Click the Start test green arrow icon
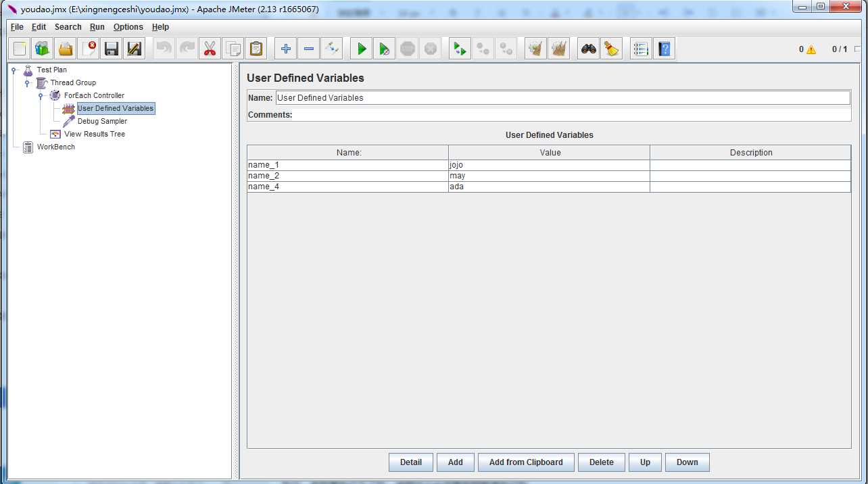The height and width of the screenshot is (484, 868). click(362, 49)
